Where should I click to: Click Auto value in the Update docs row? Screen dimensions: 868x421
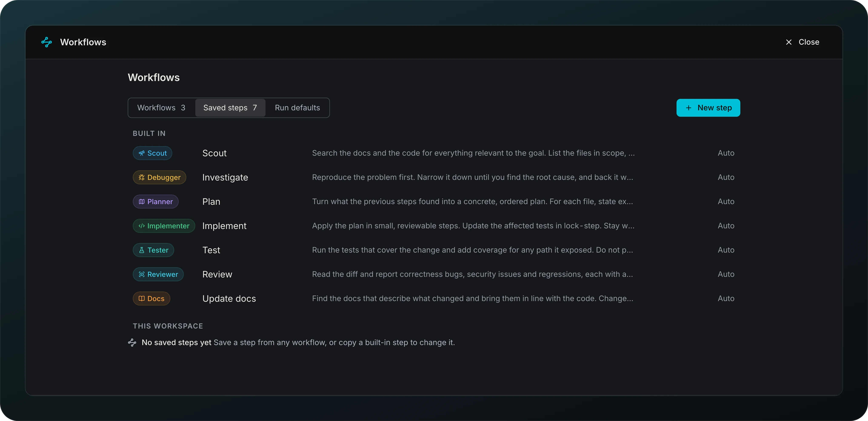(726, 299)
